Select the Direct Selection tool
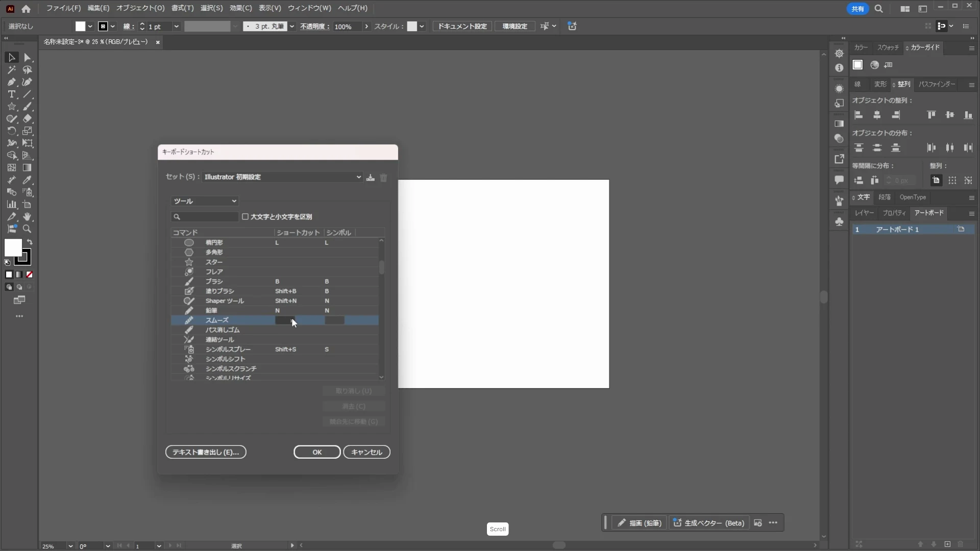This screenshot has width=980, height=551. (x=27, y=58)
